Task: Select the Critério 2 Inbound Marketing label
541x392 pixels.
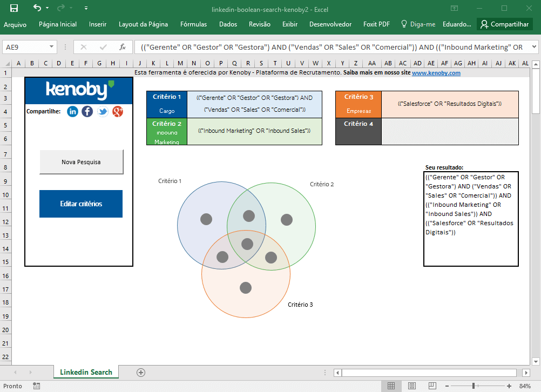Action: (167, 131)
